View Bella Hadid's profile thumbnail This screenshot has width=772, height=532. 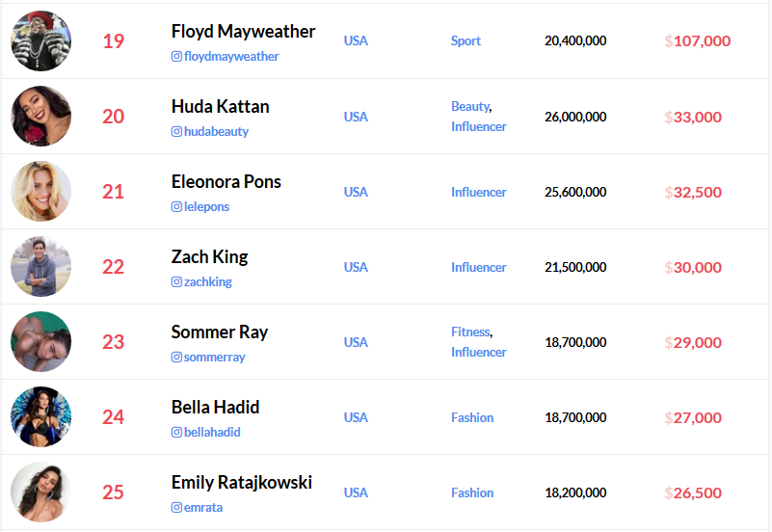40,416
